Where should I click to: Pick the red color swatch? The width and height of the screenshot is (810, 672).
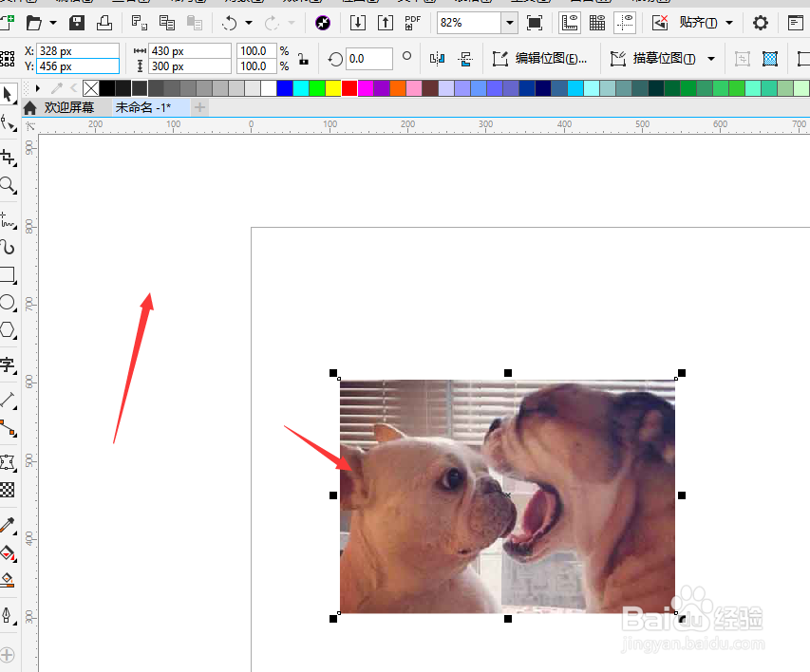coord(349,88)
